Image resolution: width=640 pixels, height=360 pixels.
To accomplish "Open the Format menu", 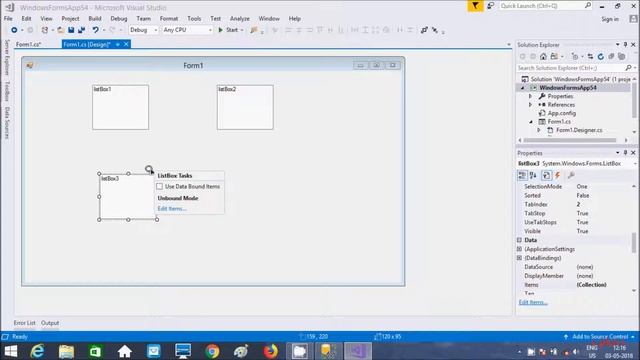I will pos(169,18).
